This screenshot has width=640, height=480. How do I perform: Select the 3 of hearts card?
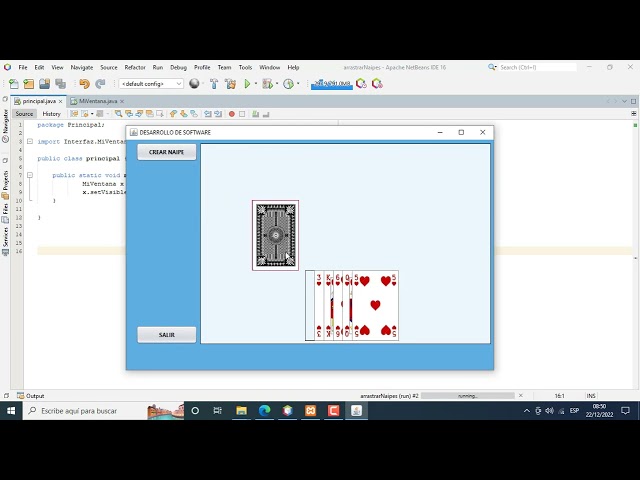(x=319, y=305)
